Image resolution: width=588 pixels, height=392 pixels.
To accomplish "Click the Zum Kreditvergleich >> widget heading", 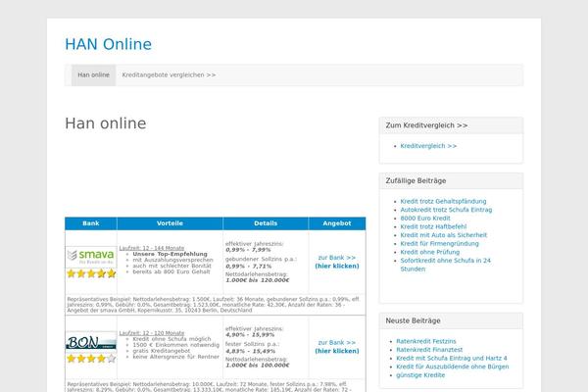I will [426, 125].
